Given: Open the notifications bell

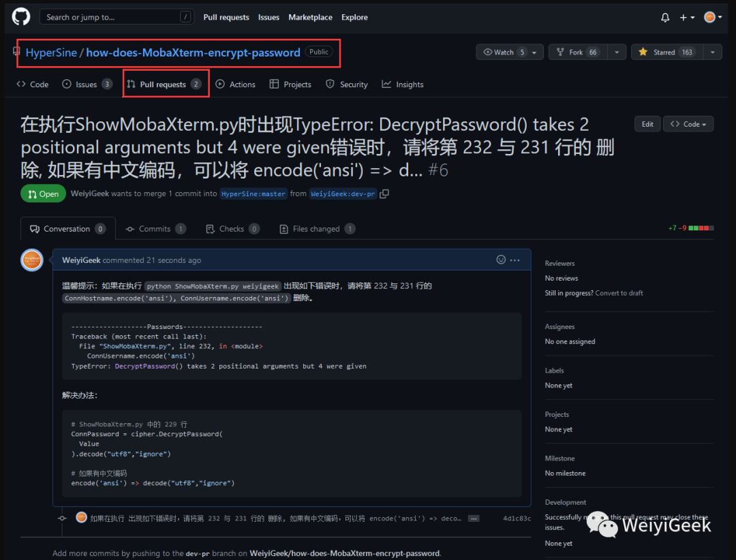Looking at the screenshot, I should 665,17.
